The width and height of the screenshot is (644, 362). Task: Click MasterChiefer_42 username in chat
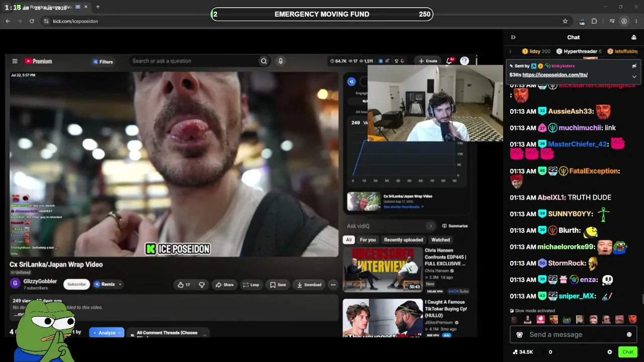578,144
